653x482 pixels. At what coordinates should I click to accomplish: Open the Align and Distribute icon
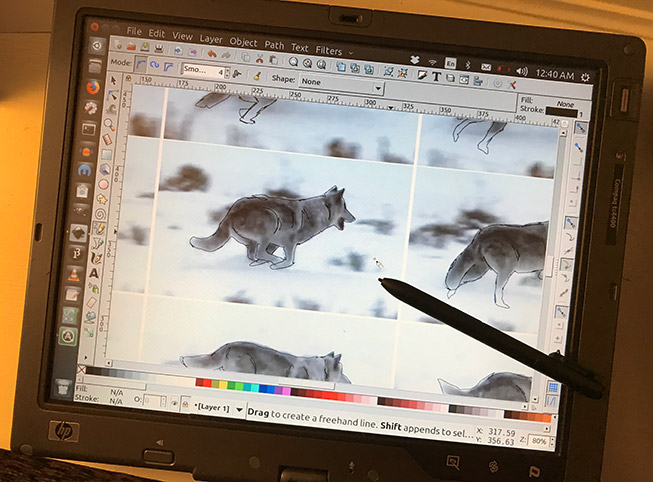[478, 80]
